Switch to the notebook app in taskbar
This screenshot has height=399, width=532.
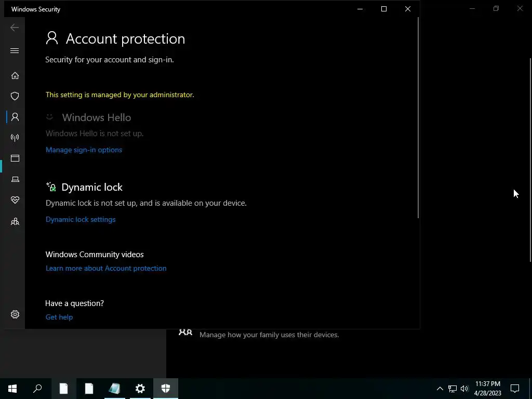pos(115,389)
